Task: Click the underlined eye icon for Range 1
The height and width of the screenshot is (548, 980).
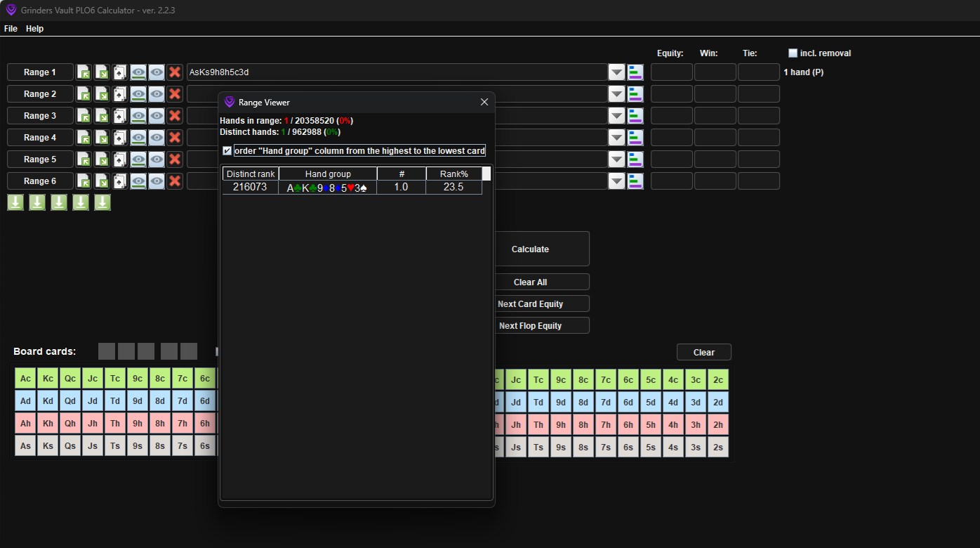Action: pyautogui.click(x=138, y=72)
